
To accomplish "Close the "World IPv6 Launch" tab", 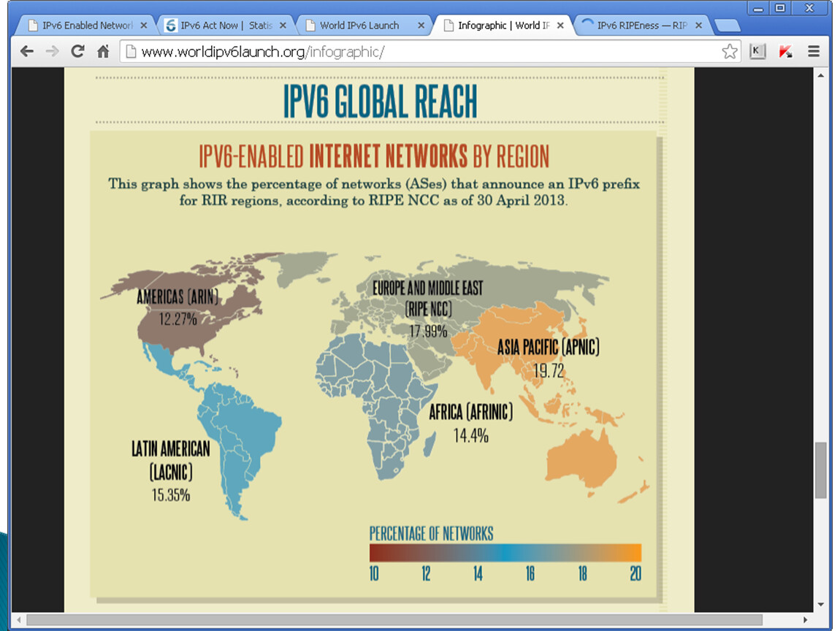I will point(421,26).
